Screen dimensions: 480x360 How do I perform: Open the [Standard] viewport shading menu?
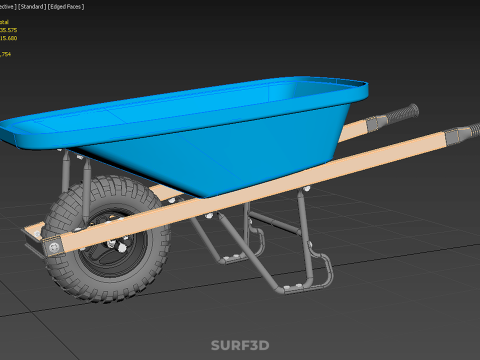[x=32, y=7]
